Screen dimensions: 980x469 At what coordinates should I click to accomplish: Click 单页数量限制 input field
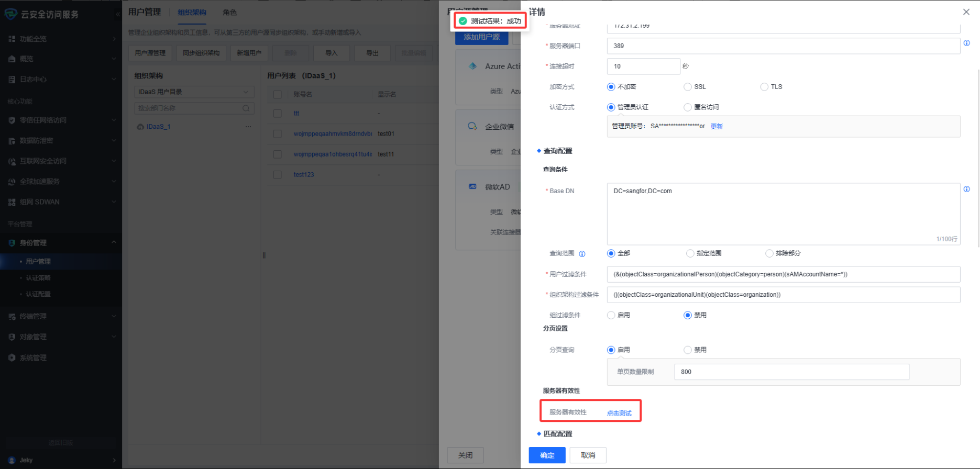791,372
